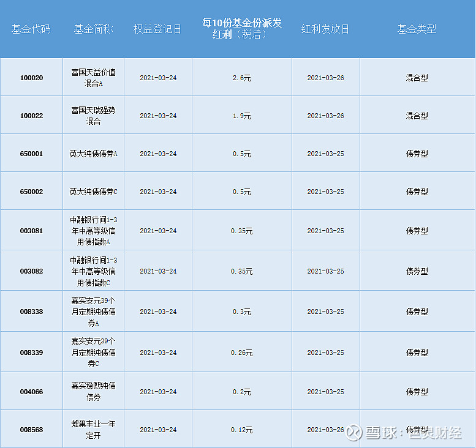Click registration date 2021-03-24 for 004066
This screenshot has height=448, width=476.
pos(158,392)
